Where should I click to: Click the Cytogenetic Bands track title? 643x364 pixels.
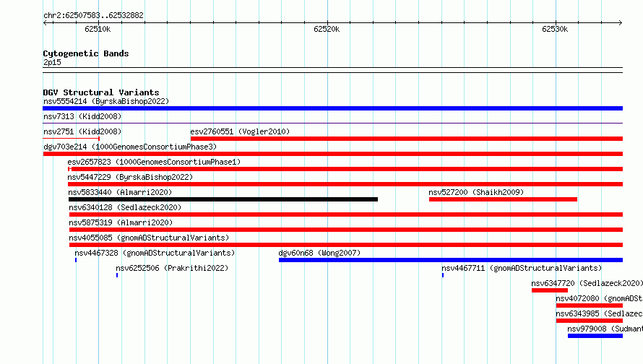click(x=86, y=53)
